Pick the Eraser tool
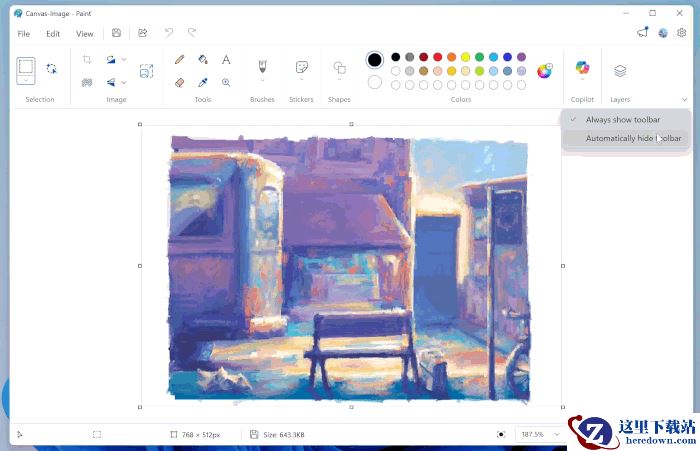The image size is (700, 451). (179, 82)
